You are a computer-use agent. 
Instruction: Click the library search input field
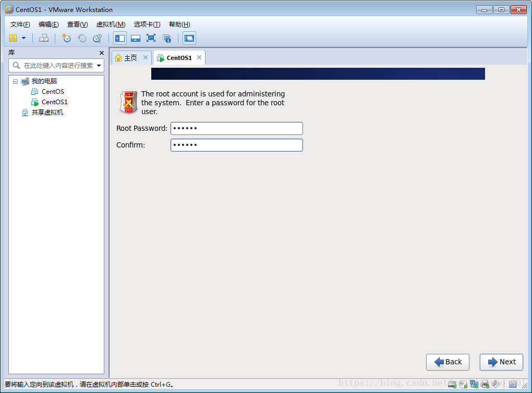56,66
